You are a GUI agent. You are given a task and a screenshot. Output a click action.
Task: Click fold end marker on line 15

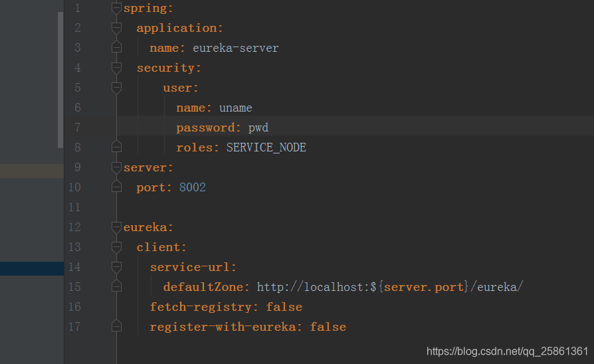coord(116,286)
